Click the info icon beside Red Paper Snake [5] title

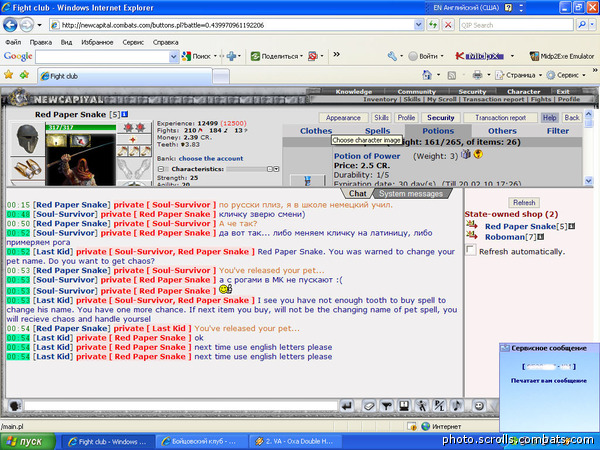pyautogui.click(x=125, y=114)
